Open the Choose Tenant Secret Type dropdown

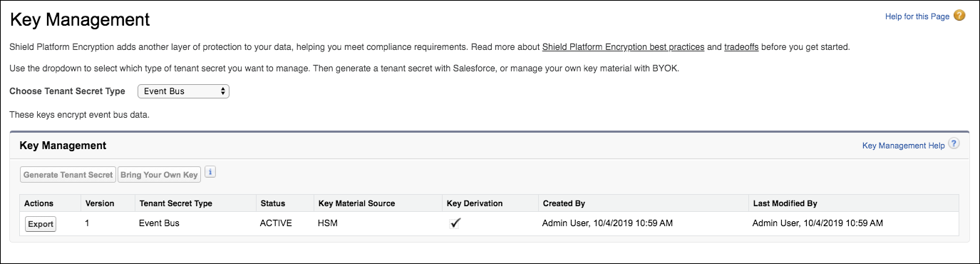pos(183,91)
